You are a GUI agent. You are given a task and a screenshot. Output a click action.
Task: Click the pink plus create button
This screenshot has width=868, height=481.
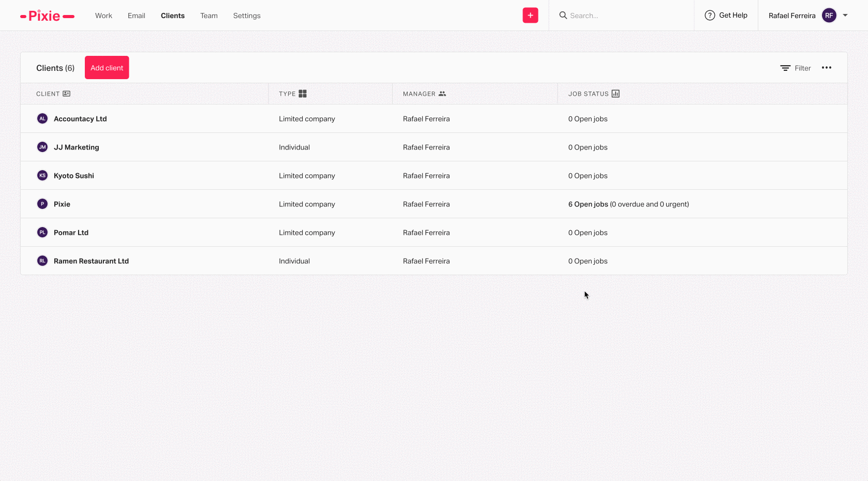point(530,16)
